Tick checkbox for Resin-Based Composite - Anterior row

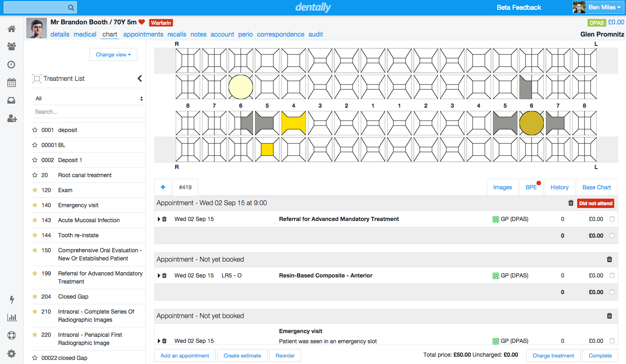(612, 275)
